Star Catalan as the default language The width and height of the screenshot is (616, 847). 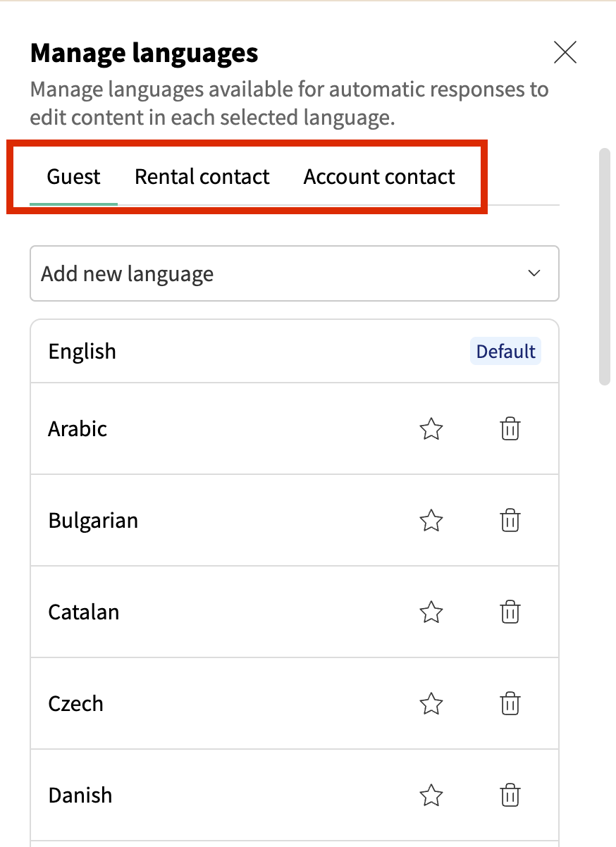431,612
